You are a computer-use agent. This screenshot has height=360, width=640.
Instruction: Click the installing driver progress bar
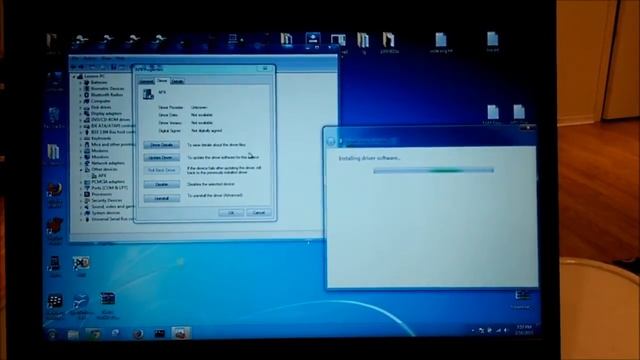[x=433, y=171]
